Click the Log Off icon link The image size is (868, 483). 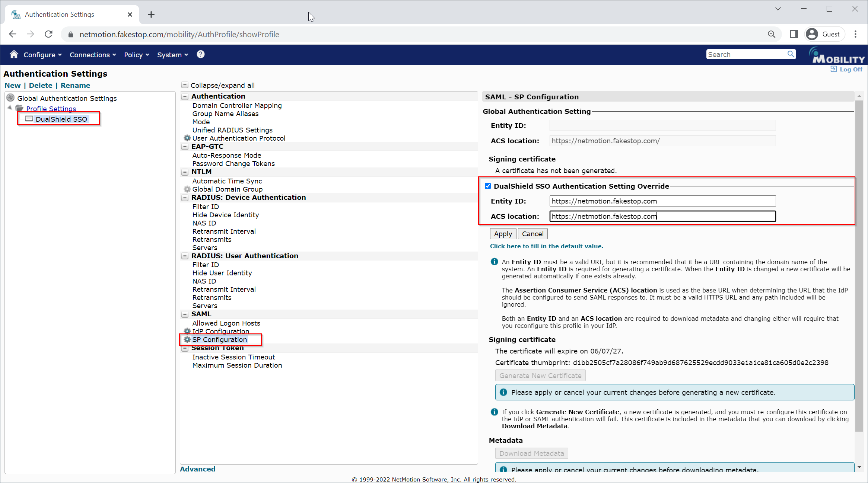point(833,69)
